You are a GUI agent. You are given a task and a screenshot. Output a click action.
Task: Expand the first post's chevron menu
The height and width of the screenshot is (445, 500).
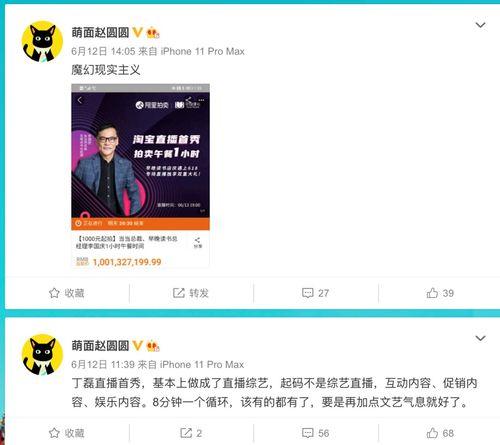480,25
